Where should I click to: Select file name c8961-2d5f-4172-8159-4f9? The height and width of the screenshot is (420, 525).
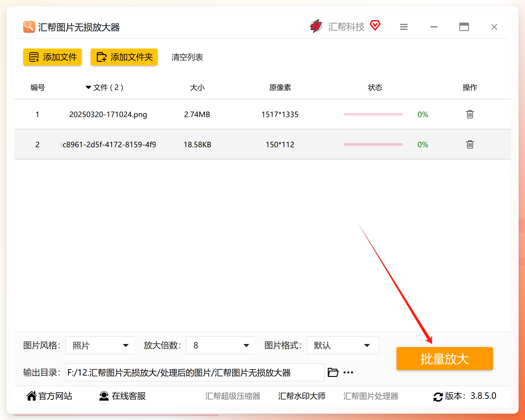[x=109, y=145]
